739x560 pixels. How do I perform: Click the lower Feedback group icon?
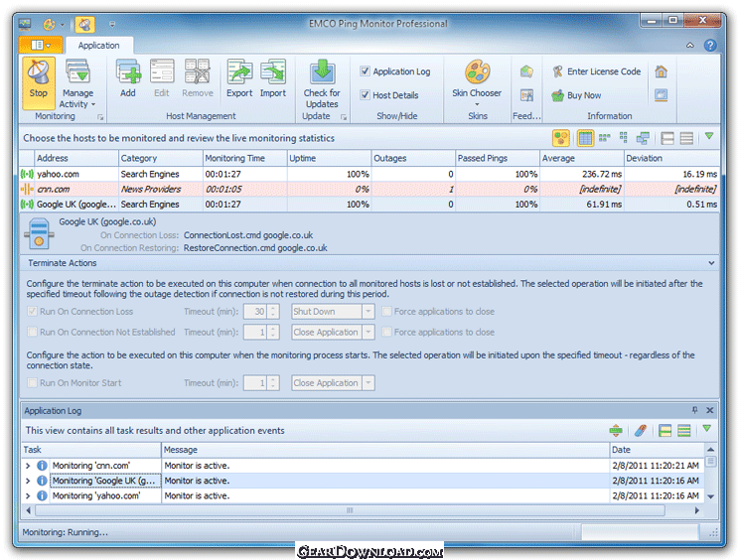pyautogui.click(x=526, y=95)
